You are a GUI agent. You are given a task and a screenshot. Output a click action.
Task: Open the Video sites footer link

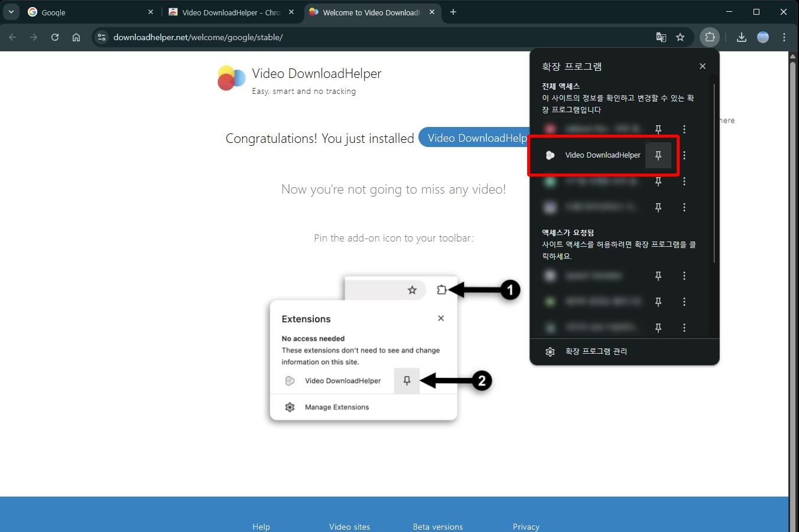pos(350,527)
